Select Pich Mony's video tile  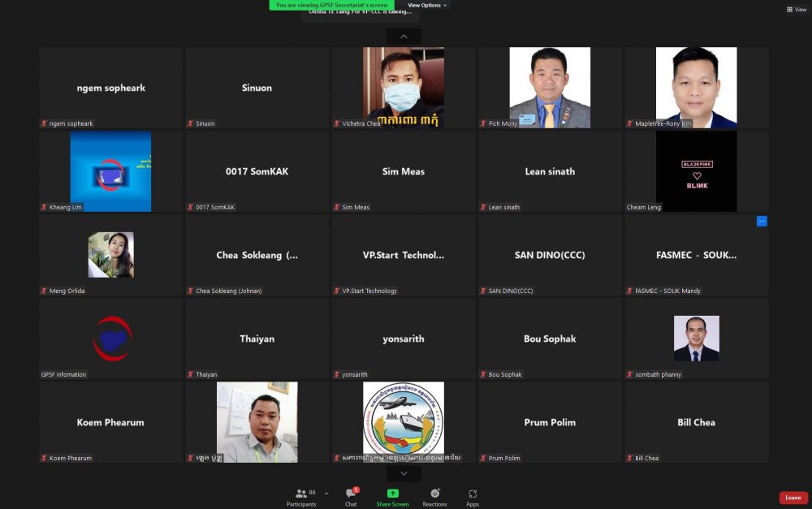[x=550, y=87]
